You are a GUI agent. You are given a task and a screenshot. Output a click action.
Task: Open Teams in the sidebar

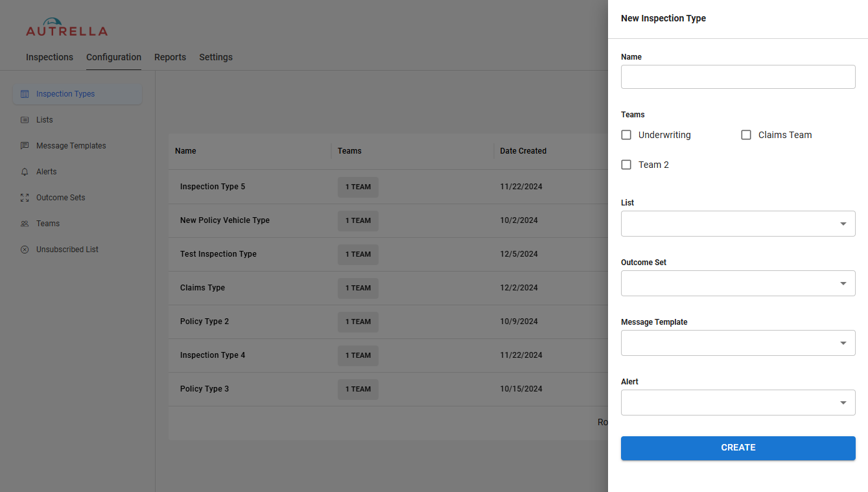(78, 224)
